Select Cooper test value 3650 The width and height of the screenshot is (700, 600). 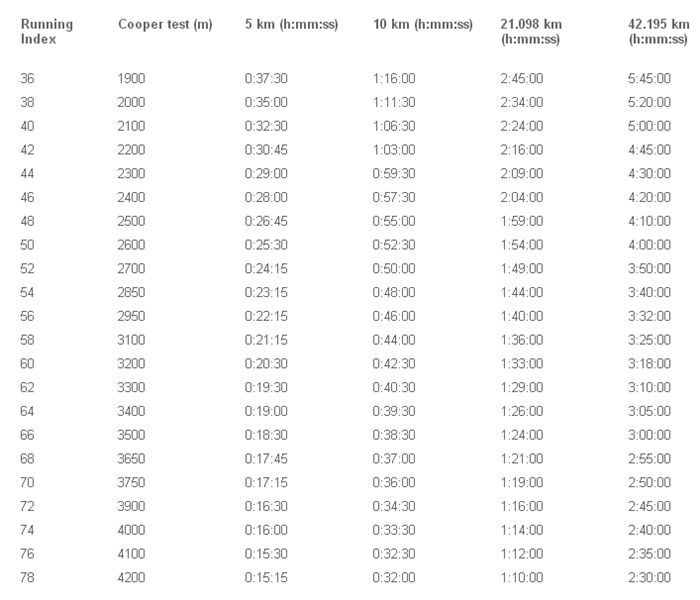point(131,459)
